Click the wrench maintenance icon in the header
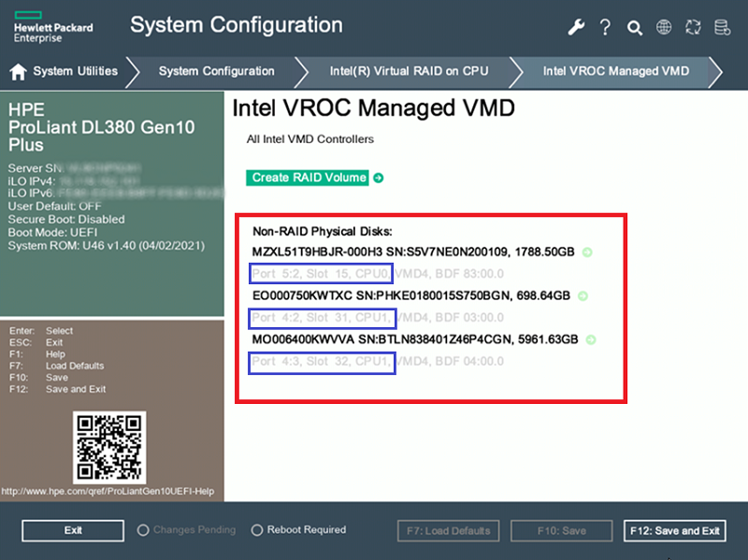 coord(576,27)
